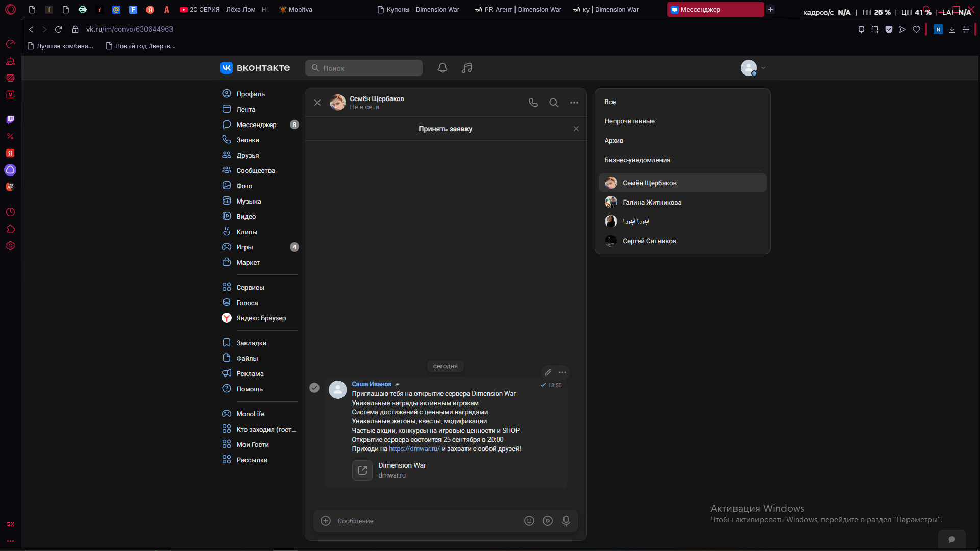Record a voice message with microphone
980x551 pixels.
[x=566, y=521]
